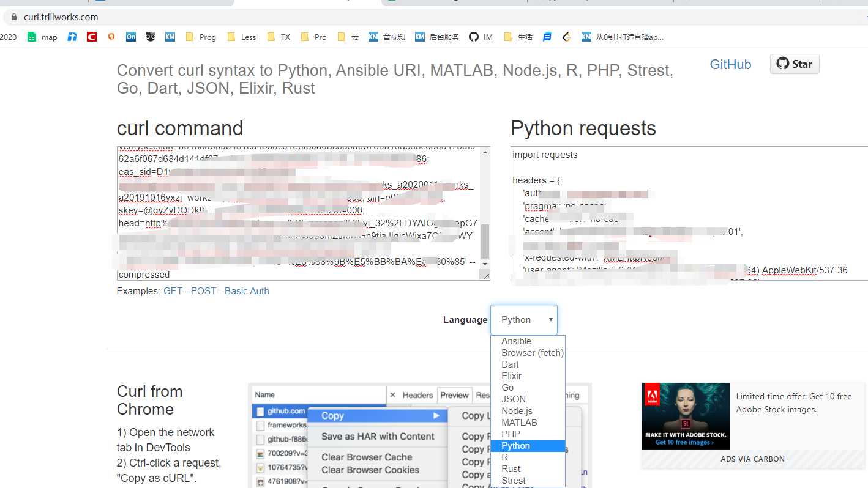
Task: Open the 生活 bookmark folder
Action: click(518, 37)
